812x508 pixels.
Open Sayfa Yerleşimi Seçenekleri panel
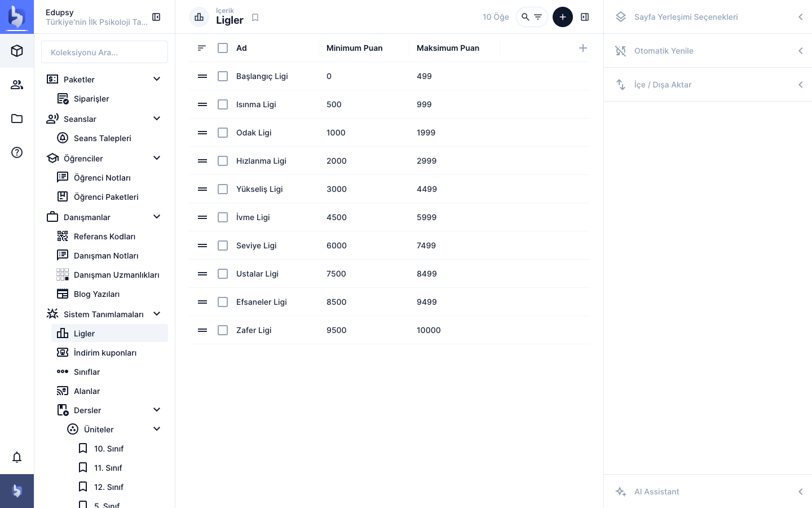pyautogui.click(x=708, y=17)
